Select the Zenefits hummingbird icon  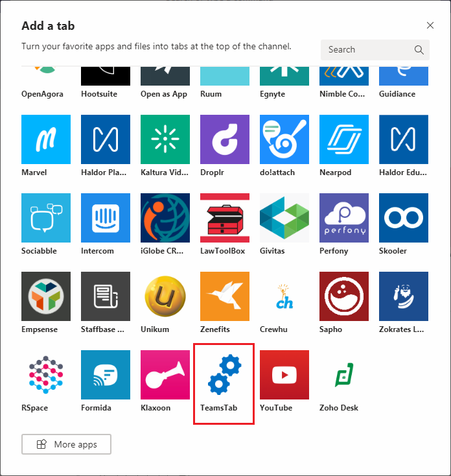click(x=225, y=296)
